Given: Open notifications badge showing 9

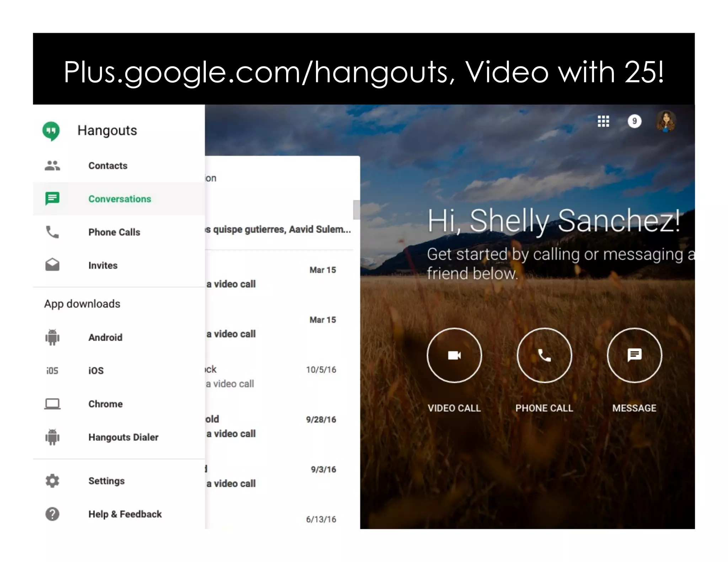Looking at the screenshot, I should click(635, 121).
